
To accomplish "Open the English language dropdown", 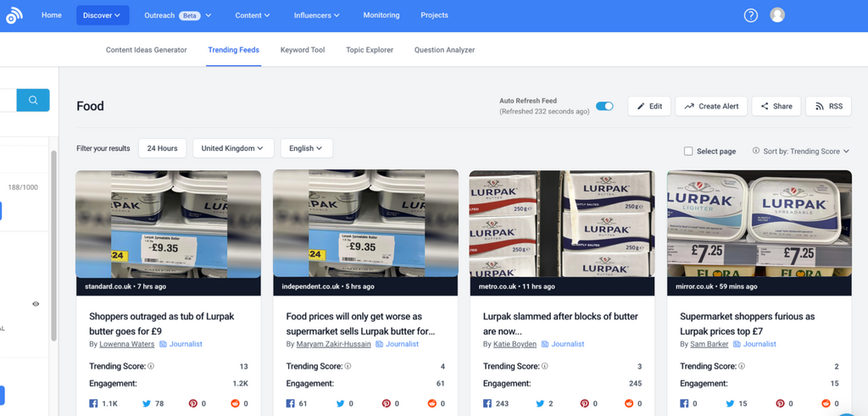I will (x=306, y=148).
